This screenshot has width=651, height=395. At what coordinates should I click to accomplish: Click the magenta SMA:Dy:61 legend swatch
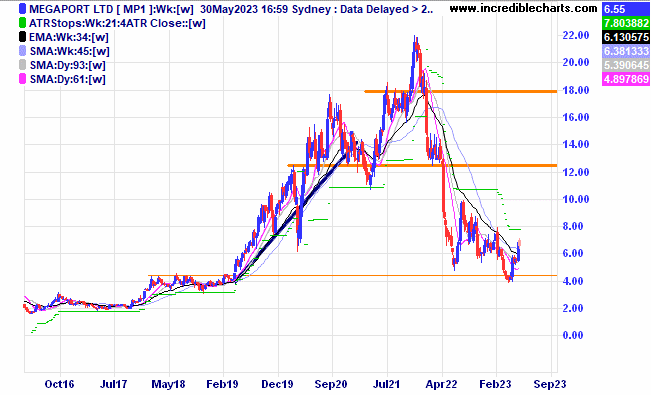(22, 79)
